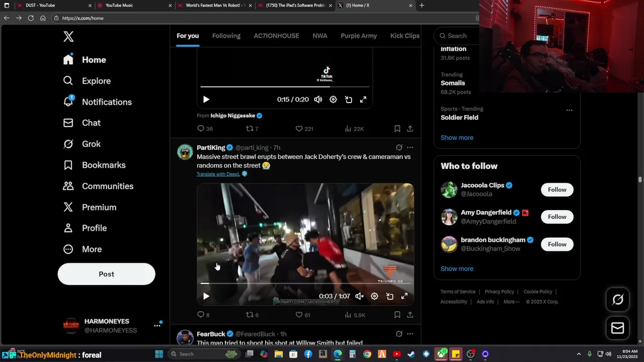The width and height of the screenshot is (644, 362).
Task: Seek on the brawl video progress bar
Action: click(305, 284)
